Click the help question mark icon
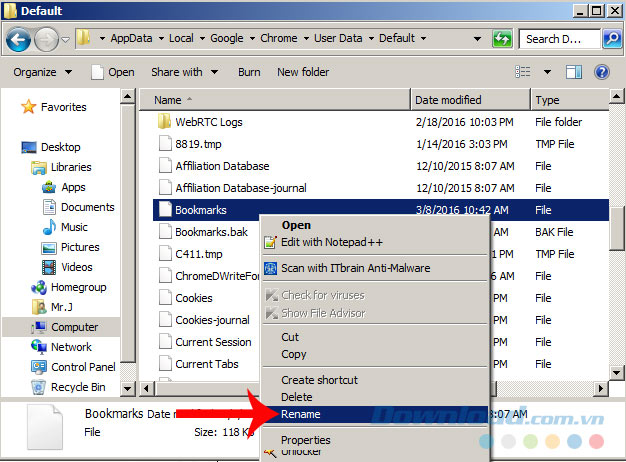The height and width of the screenshot is (462, 626). point(601,72)
